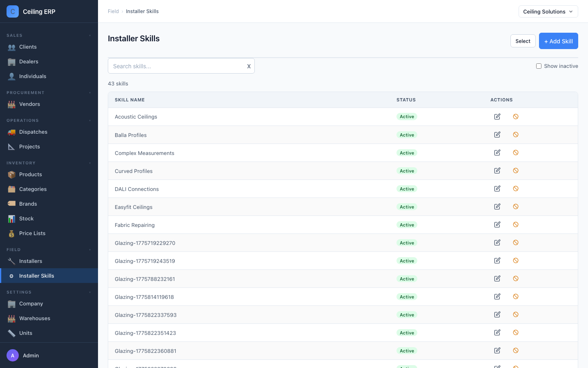The image size is (588, 368).
Task: Deactivate the Balla Profiles skill
Action: pos(516,135)
